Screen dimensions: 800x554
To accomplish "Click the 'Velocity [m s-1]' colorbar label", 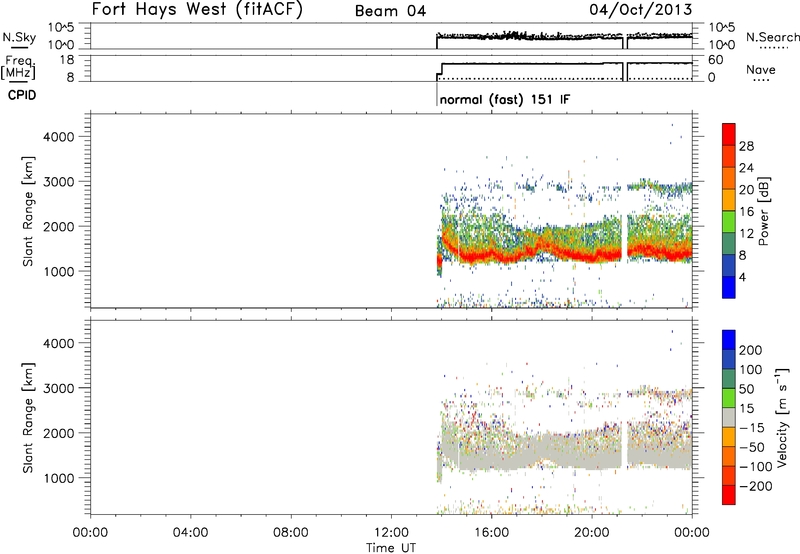I will pyautogui.click(x=782, y=418).
